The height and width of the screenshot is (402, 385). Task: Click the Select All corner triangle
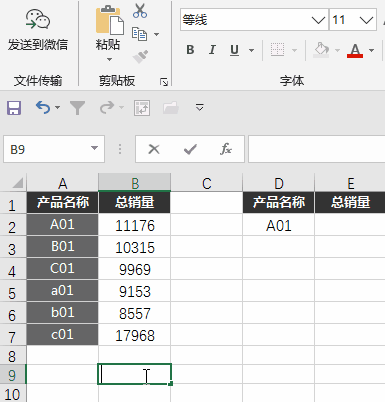click(17, 183)
